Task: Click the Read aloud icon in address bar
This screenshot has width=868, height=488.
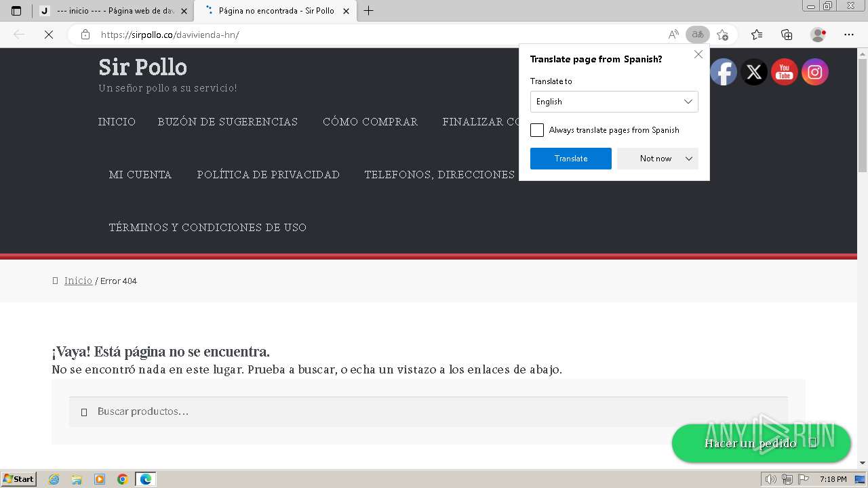Action: [673, 35]
